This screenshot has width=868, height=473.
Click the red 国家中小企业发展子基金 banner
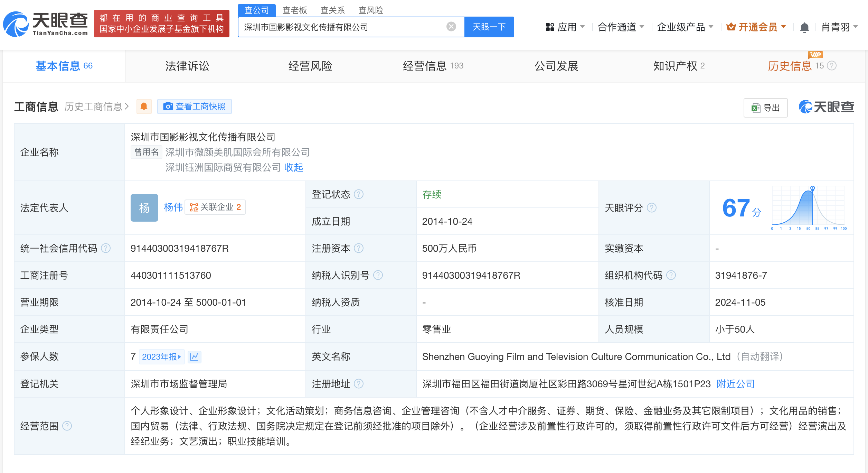pyautogui.click(x=162, y=24)
